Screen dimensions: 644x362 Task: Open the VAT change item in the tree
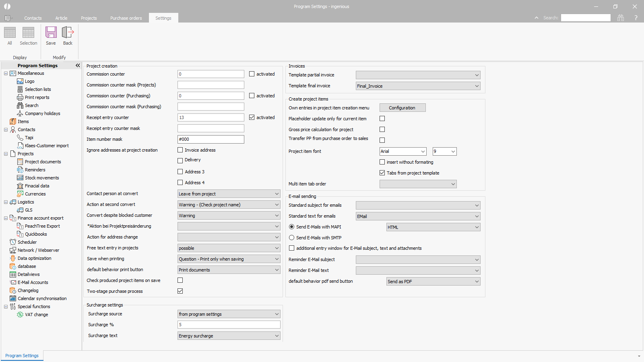pos(36,315)
